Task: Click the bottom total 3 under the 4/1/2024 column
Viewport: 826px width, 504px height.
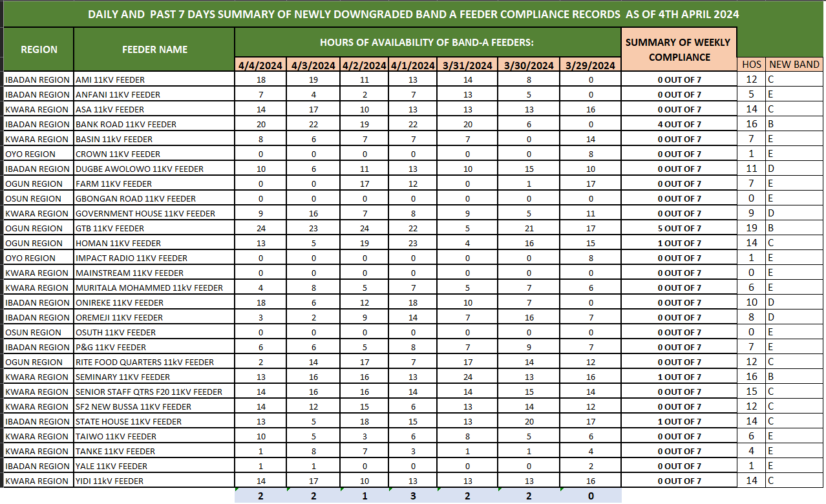Action: (412, 496)
